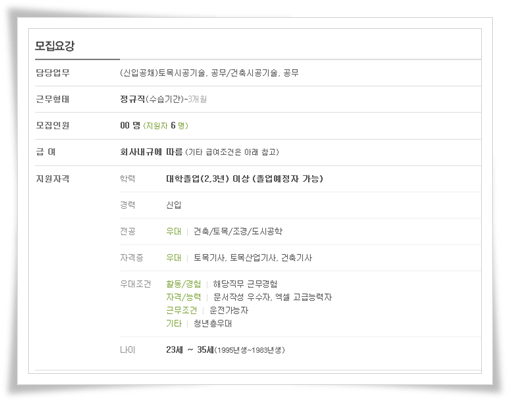Select the 지원자격 label
The width and height of the screenshot is (508, 400).
(x=52, y=179)
